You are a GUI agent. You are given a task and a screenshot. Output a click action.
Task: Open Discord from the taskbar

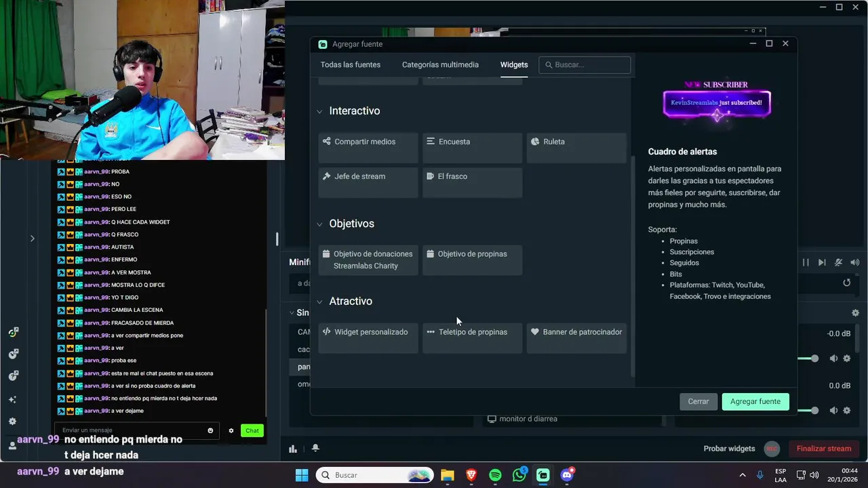click(x=567, y=475)
